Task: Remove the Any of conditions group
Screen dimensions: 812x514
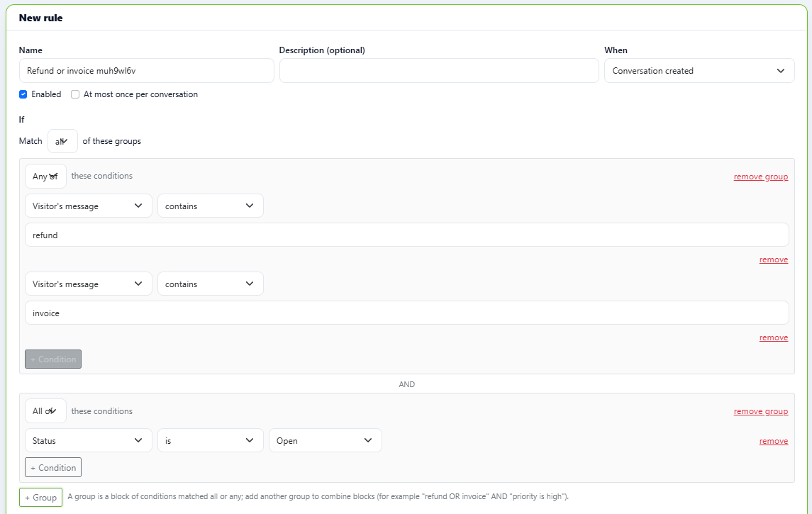Action: click(x=761, y=177)
